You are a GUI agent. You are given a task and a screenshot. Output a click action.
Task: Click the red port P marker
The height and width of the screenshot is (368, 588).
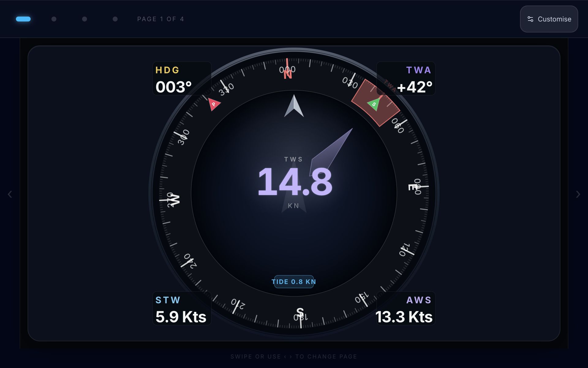tap(214, 104)
